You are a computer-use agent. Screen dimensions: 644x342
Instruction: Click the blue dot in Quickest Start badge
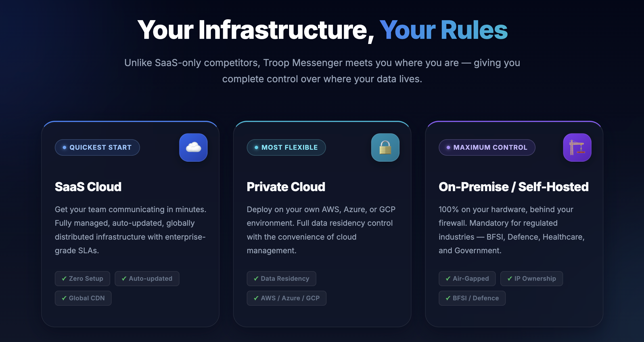click(x=64, y=147)
